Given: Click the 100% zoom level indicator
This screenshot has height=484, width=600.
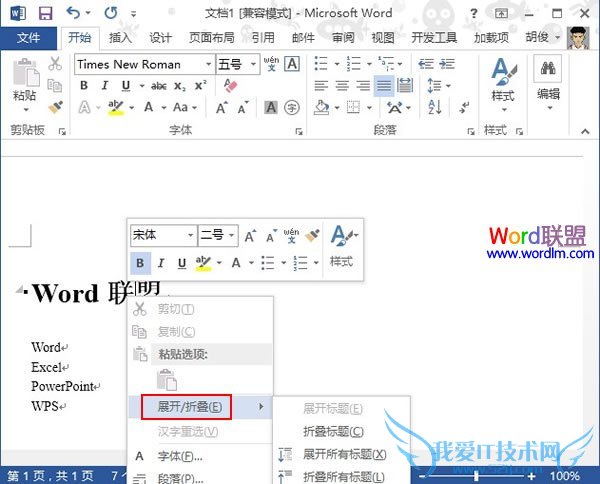Looking at the screenshot, I should pyautogui.click(x=564, y=476).
